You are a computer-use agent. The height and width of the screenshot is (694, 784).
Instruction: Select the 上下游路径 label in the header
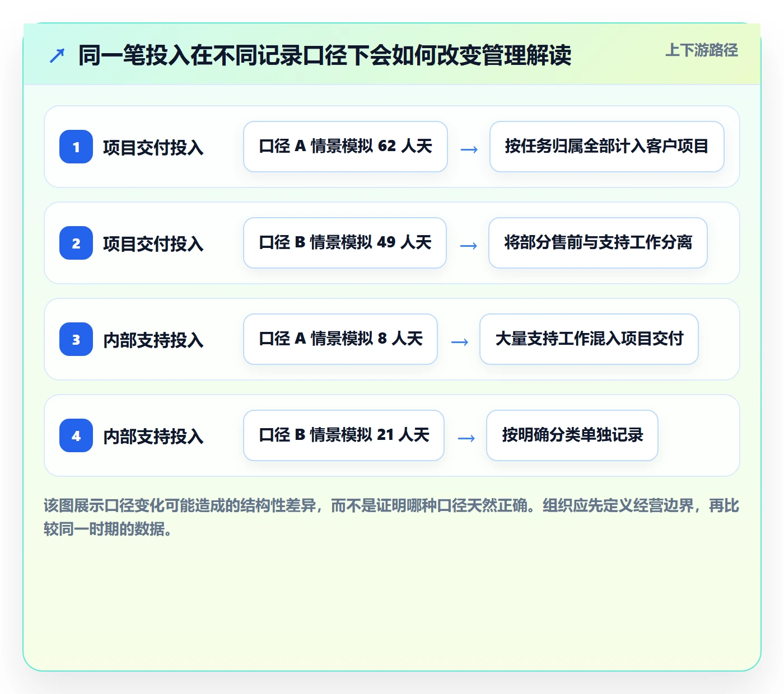tap(702, 50)
